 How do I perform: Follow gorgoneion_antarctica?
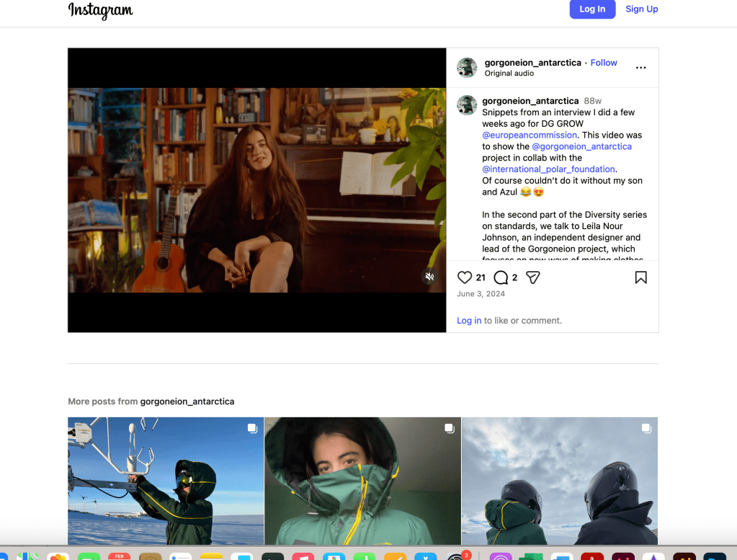coord(604,63)
